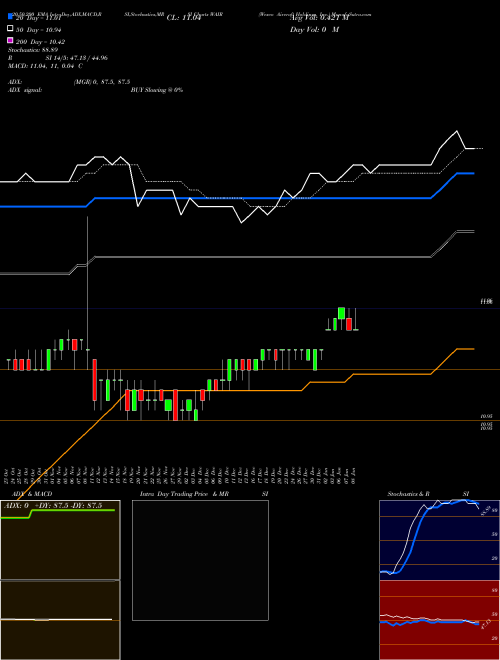The image size is (500, 660).
Task: Click the 'Stochastics & R' panel title
Action: [408, 494]
